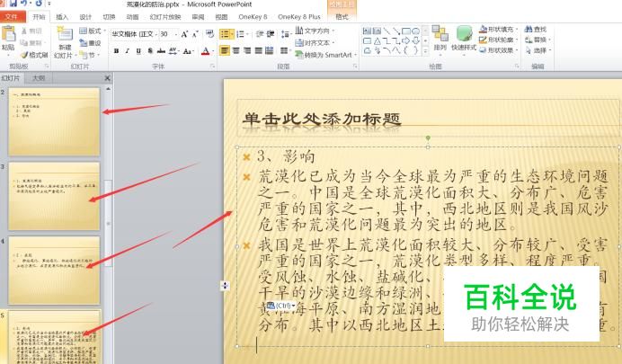Viewport: 622px width, 364px height.
Task: Open the Text Direction (文字方向) dropdown
Action: pos(315,31)
